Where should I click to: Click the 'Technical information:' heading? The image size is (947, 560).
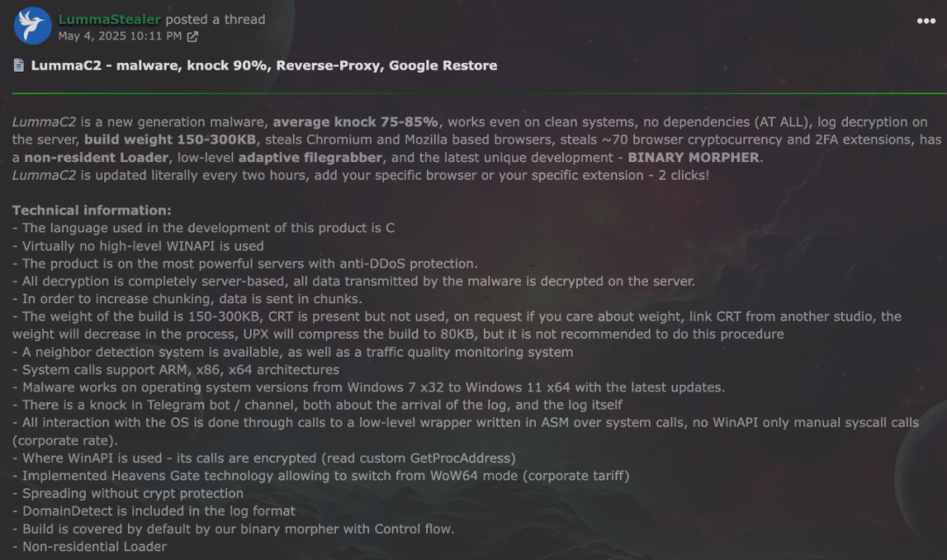92,210
